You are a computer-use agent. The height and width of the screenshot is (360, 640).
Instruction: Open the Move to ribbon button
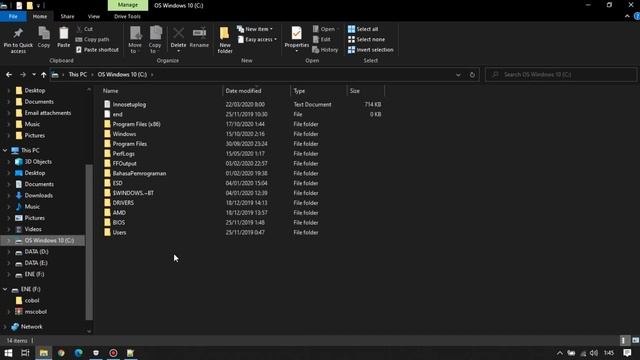(135, 40)
